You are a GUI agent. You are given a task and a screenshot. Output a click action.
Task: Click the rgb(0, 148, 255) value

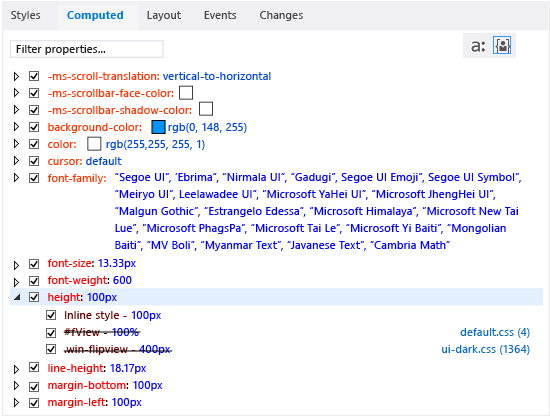(207, 127)
